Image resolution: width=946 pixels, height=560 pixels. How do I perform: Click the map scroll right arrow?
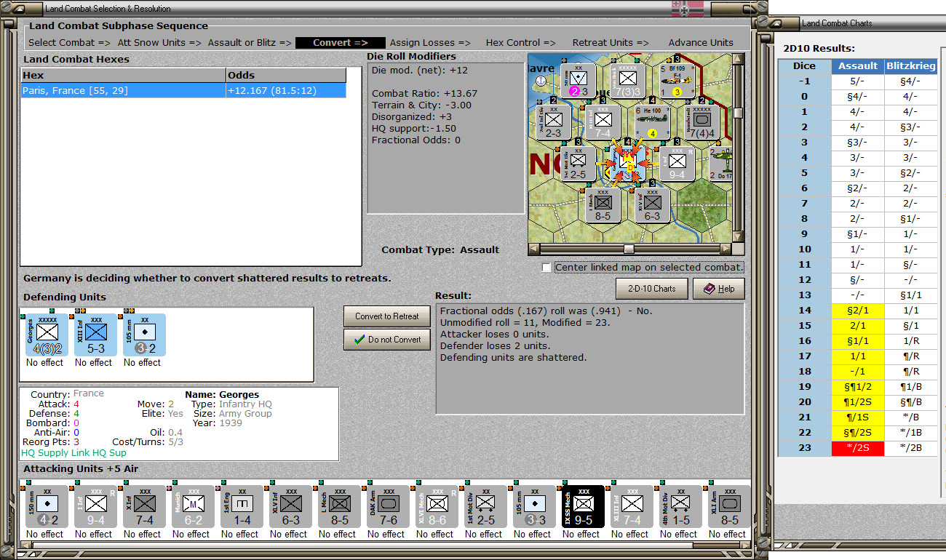point(726,249)
